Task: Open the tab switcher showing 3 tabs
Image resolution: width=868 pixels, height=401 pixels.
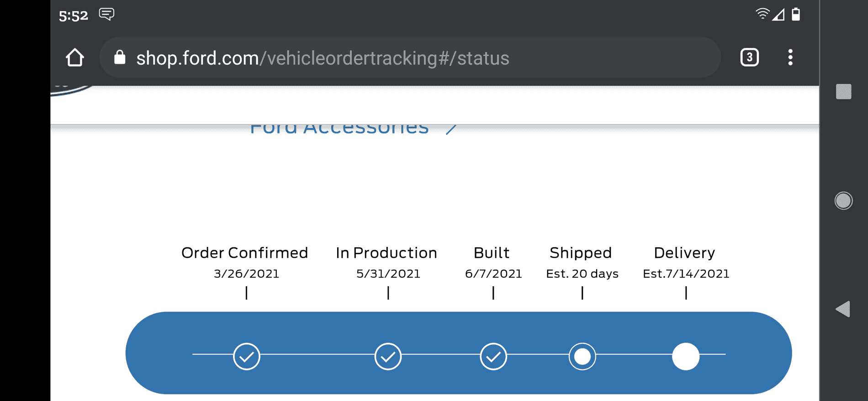Action: pyautogui.click(x=749, y=58)
